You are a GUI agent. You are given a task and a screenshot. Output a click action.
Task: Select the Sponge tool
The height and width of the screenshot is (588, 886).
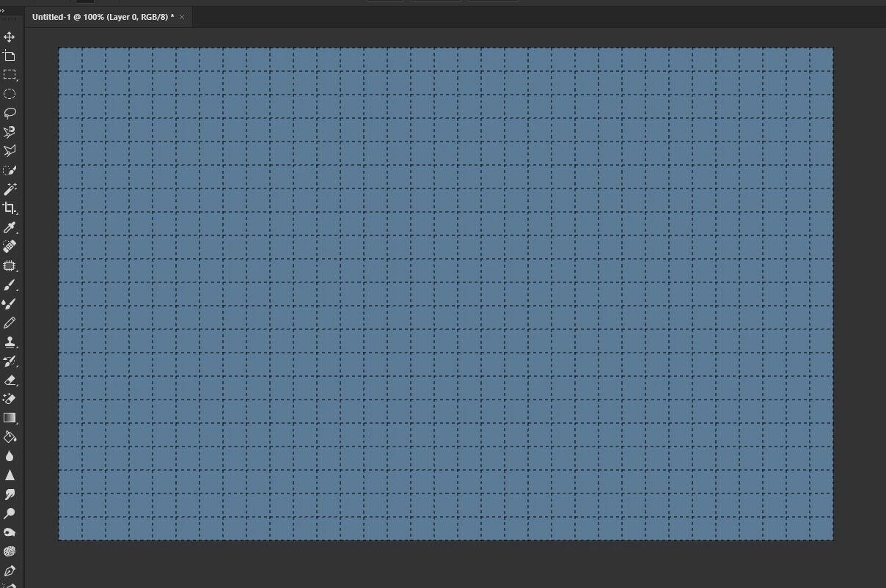(10, 551)
